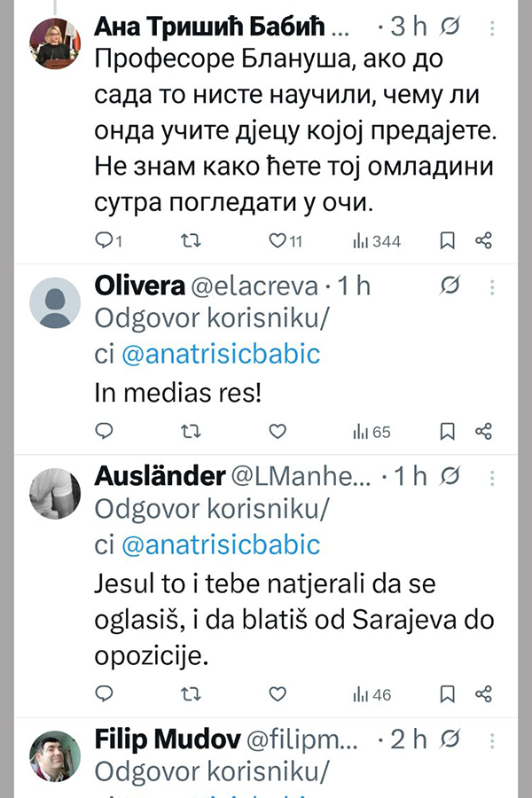The image size is (532, 798).
Task: Reply to Olivera's 'In medias res!' tweet
Action: tap(105, 432)
